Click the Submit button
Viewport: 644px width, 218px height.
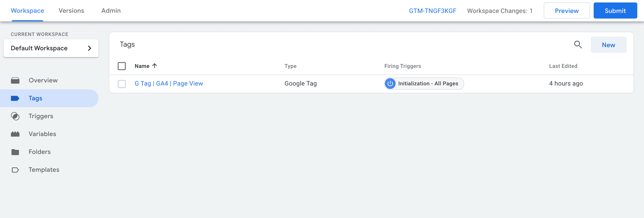point(615,10)
